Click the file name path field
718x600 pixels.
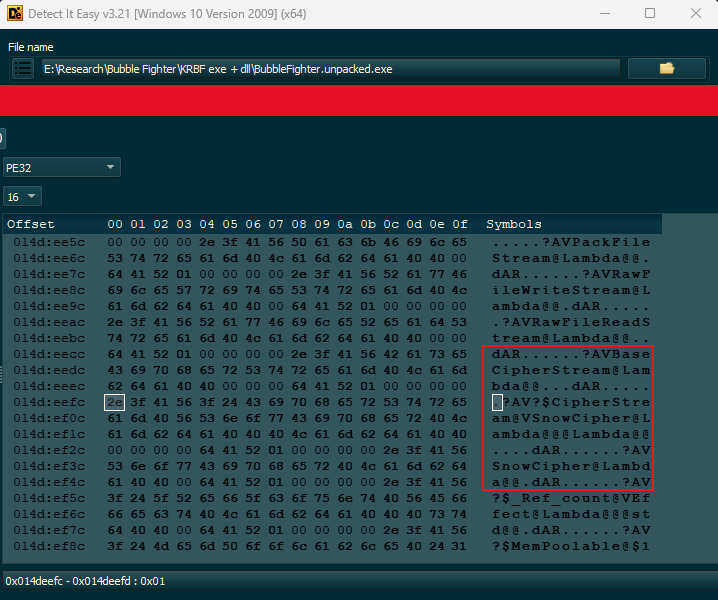point(331,69)
